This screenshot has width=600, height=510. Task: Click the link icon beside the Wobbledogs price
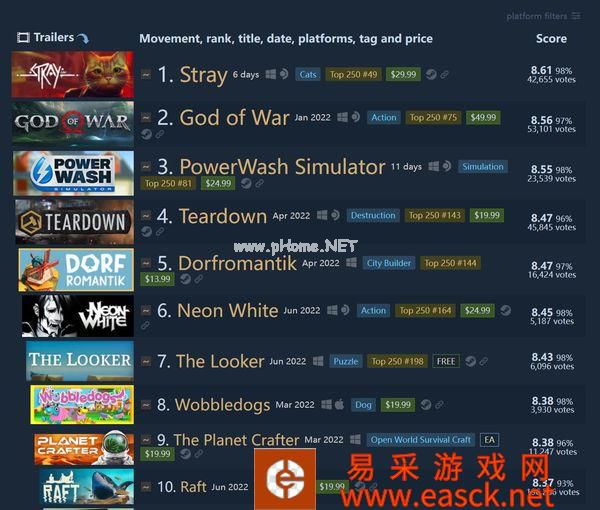[439, 404]
